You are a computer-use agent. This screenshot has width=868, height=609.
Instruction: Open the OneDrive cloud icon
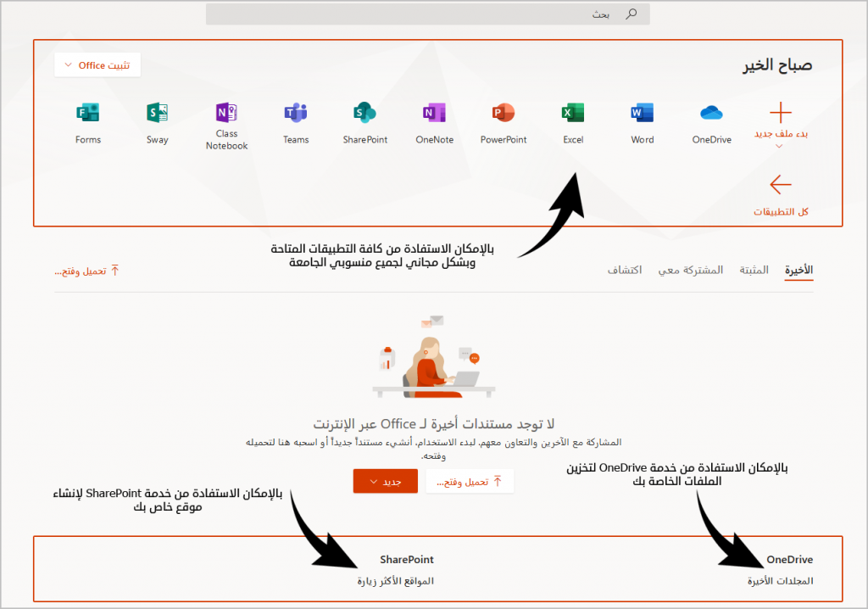[711, 114]
